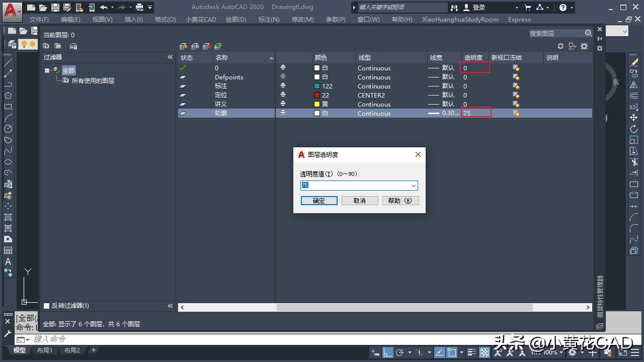The width and height of the screenshot is (644, 362).
Task: Toggle new viewport freeze for 定位 layer
Action: 516,95
